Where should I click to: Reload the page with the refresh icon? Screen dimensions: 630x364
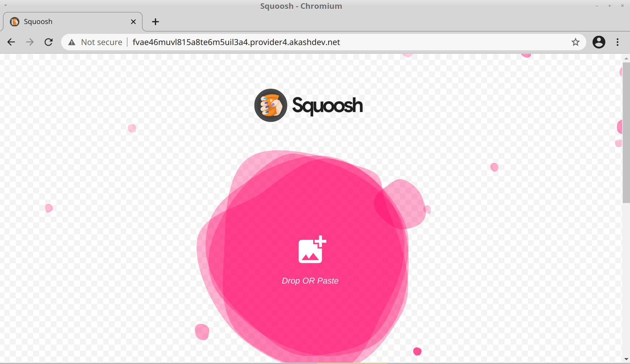point(49,42)
